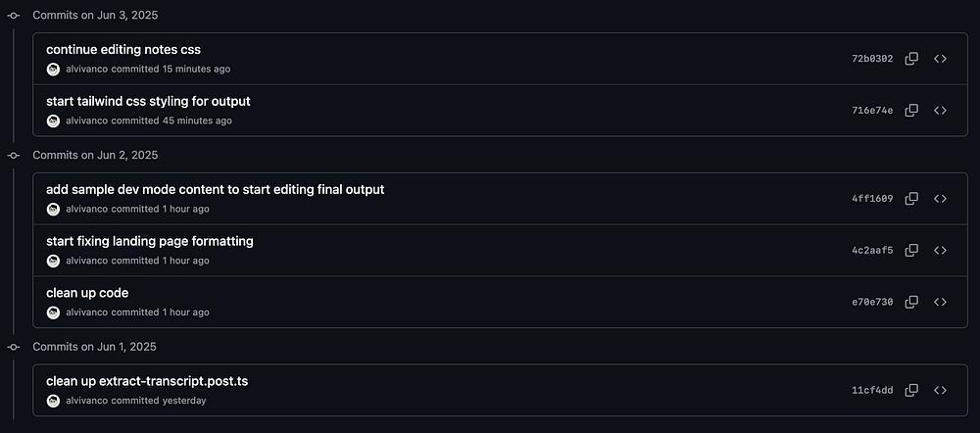Copy full SHA for commit 716e74e
980x433 pixels.
click(x=911, y=111)
